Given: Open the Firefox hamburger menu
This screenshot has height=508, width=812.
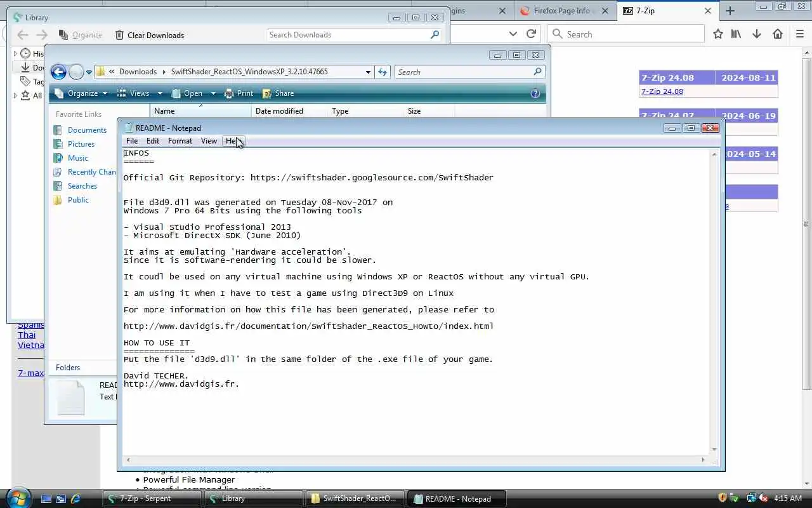Looking at the screenshot, I should click(x=799, y=34).
